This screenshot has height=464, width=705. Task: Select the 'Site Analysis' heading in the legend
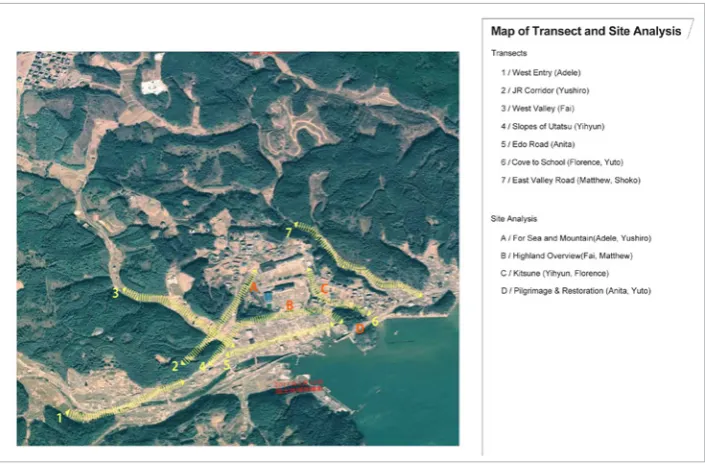(513, 219)
